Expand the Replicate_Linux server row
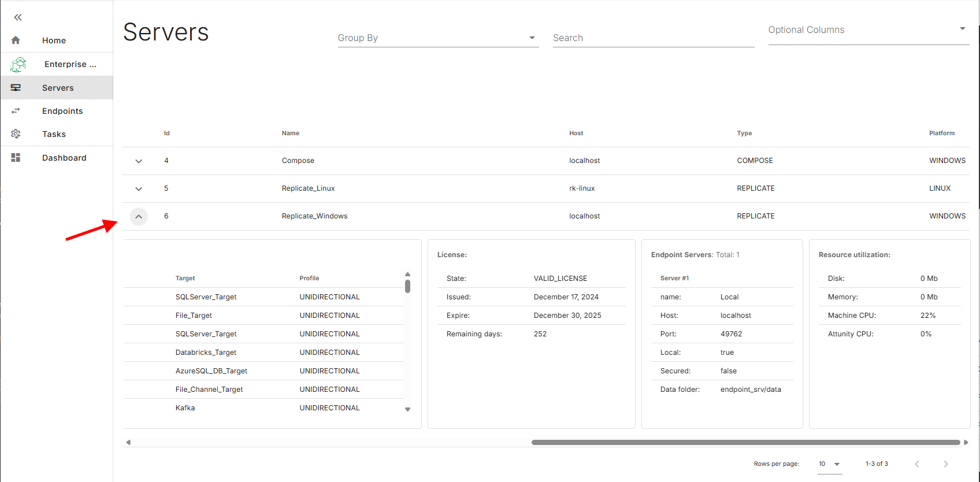 (139, 189)
